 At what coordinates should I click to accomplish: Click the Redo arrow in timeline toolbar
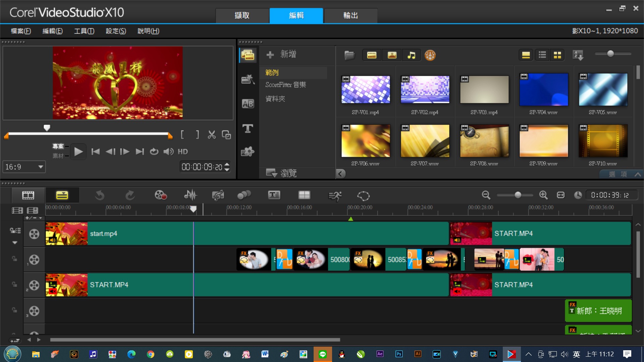click(130, 195)
